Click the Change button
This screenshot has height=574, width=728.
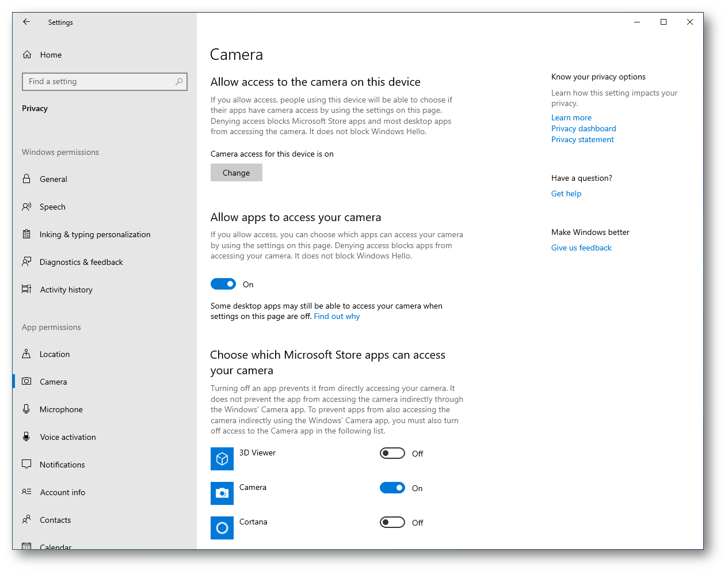pyautogui.click(x=237, y=173)
